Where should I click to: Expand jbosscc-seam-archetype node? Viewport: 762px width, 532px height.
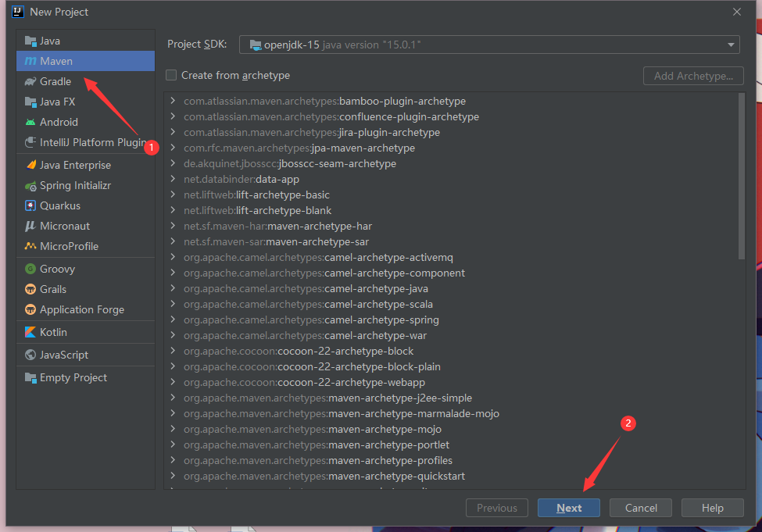click(173, 162)
